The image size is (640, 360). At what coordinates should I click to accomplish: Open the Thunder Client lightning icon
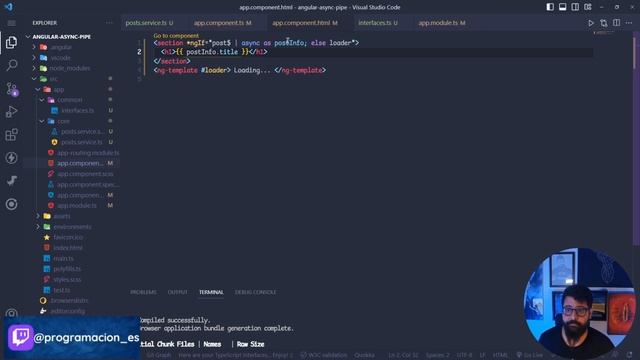click(11, 158)
